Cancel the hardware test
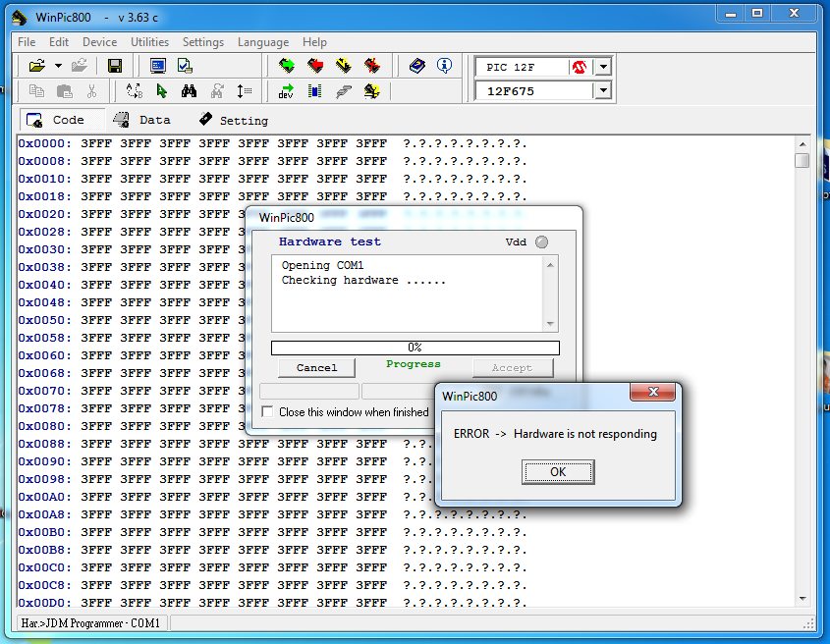This screenshot has width=830, height=644. tap(316, 368)
